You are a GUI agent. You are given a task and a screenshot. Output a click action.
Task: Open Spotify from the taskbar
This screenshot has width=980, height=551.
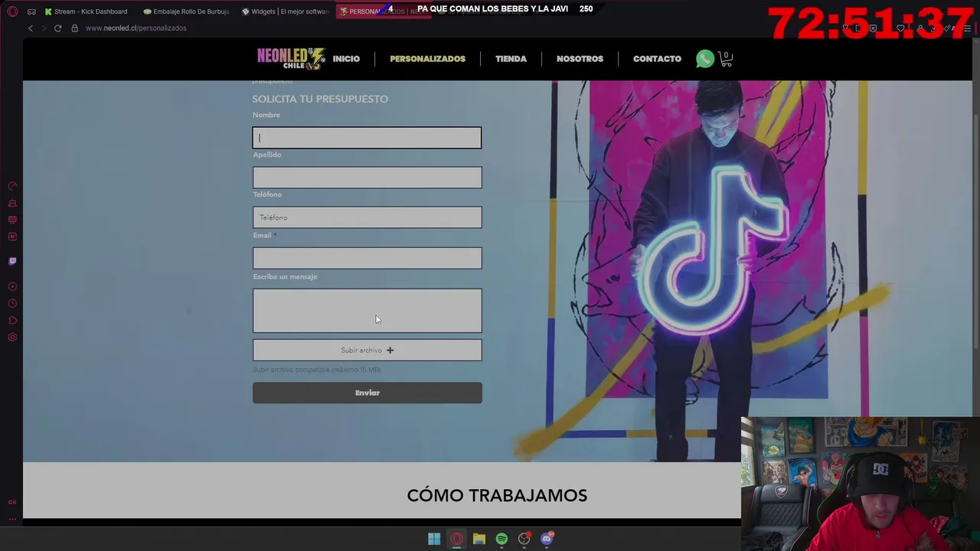(501, 539)
